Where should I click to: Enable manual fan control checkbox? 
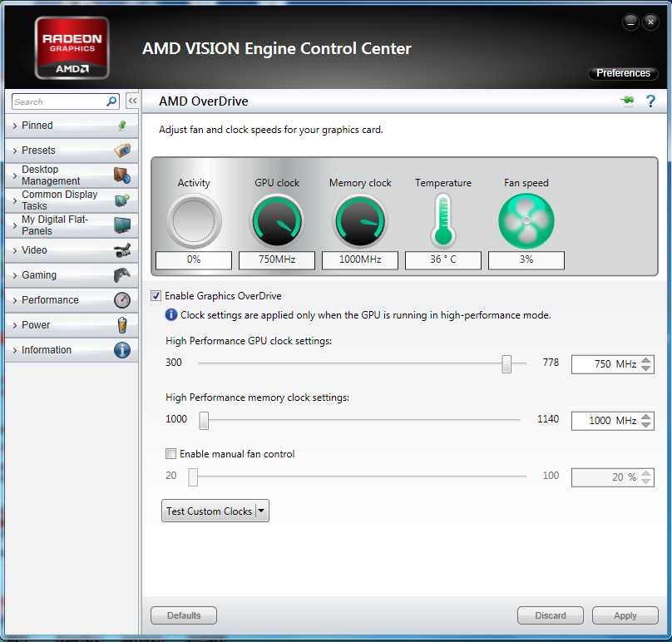click(x=170, y=453)
